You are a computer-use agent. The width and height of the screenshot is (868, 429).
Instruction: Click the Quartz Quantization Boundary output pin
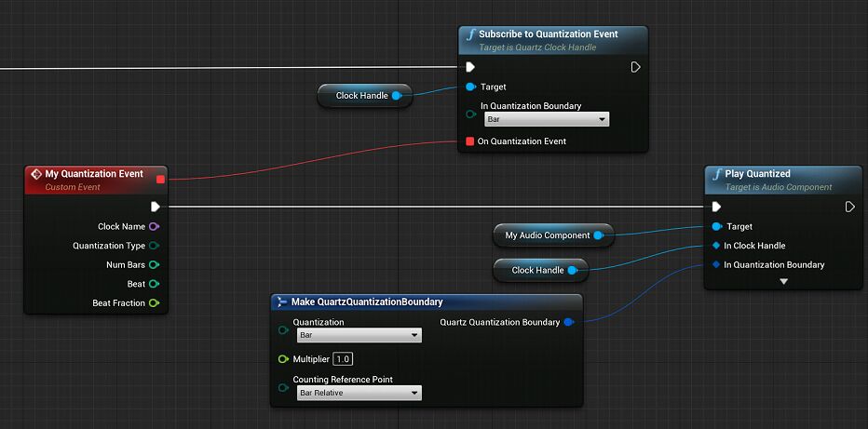568,322
